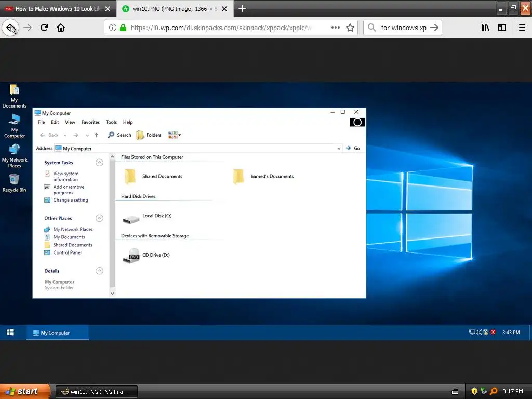Click 'Add or remove programs' link
Screen dimensions: 532x399
(69, 190)
